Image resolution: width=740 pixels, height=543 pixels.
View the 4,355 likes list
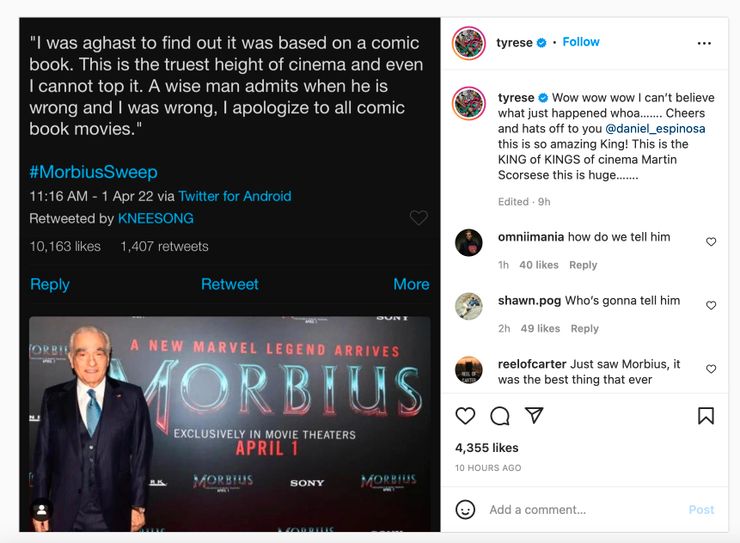point(487,448)
